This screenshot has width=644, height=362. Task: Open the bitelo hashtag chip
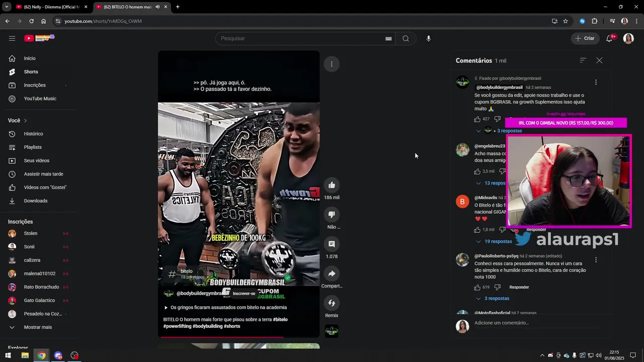186,274
